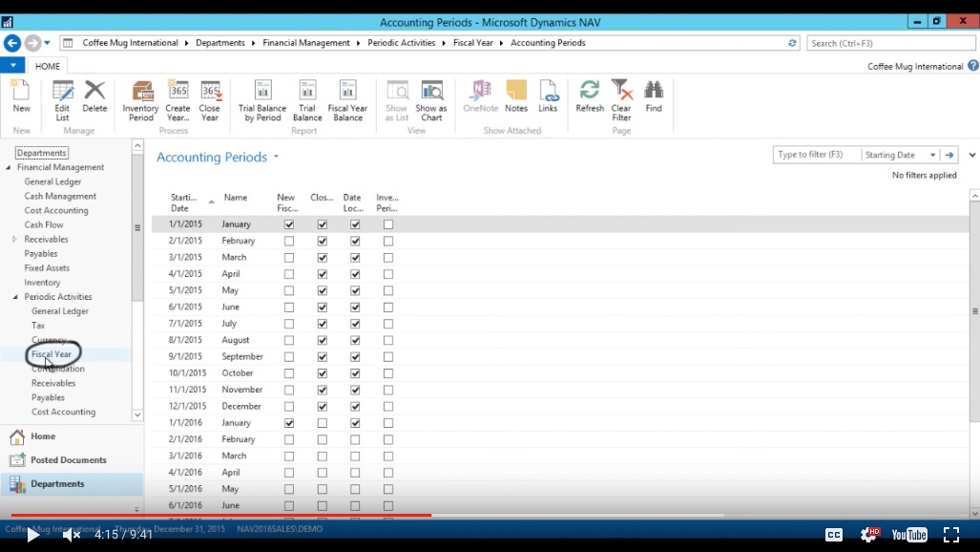
Task: Open the Links attachment action
Action: tap(548, 96)
